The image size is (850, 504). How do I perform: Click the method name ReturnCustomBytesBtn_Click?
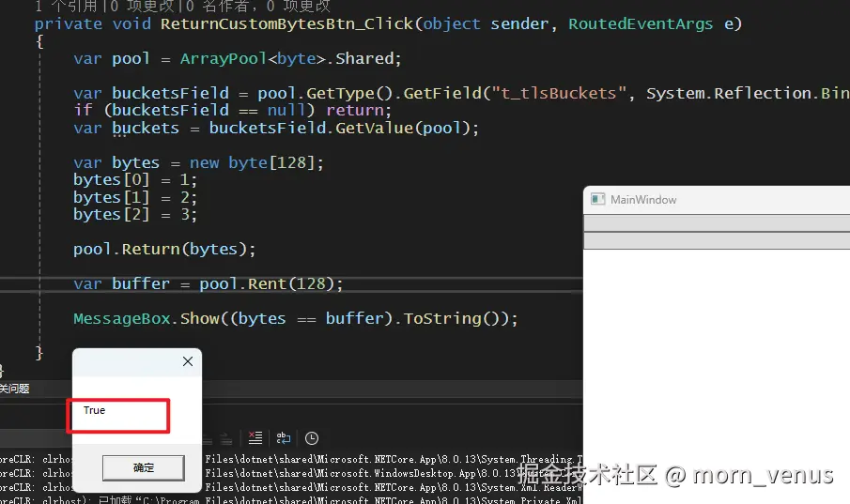tap(286, 23)
